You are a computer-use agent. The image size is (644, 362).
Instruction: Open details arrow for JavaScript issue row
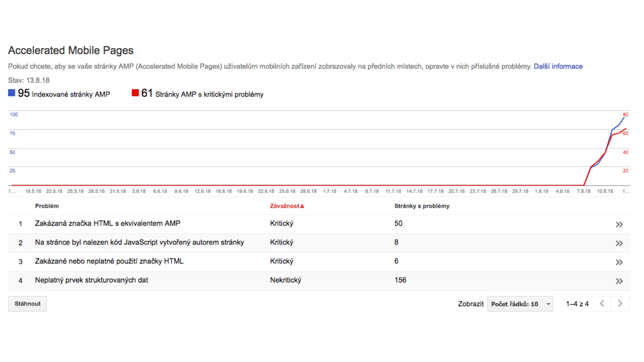click(619, 243)
